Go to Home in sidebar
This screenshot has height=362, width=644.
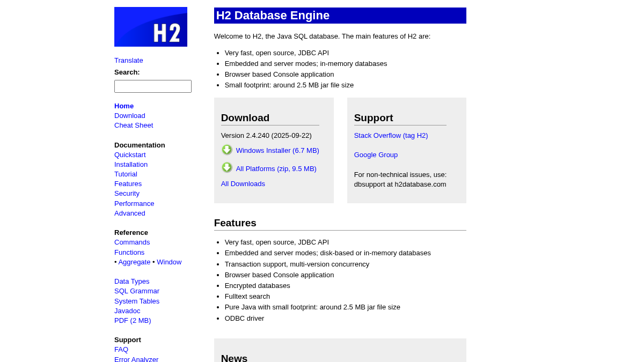tap(124, 106)
